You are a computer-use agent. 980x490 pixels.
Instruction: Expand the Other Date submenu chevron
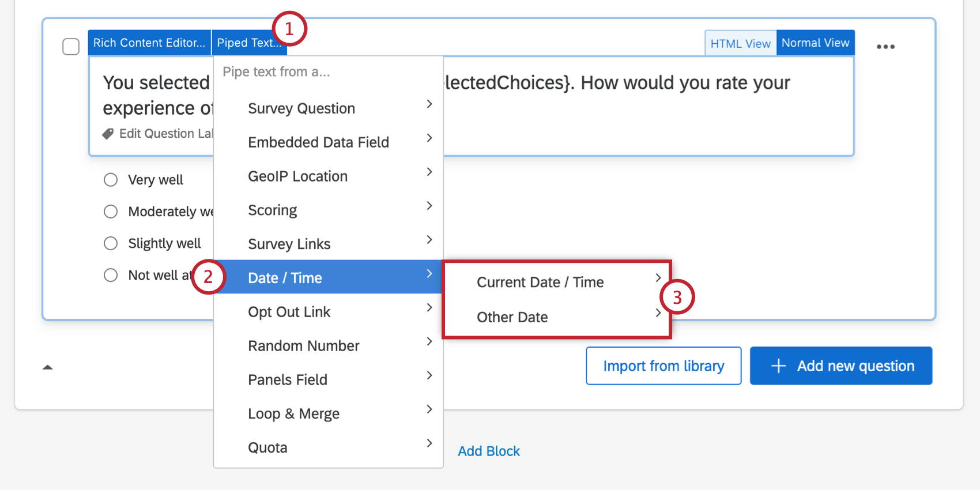click(658, 313)
